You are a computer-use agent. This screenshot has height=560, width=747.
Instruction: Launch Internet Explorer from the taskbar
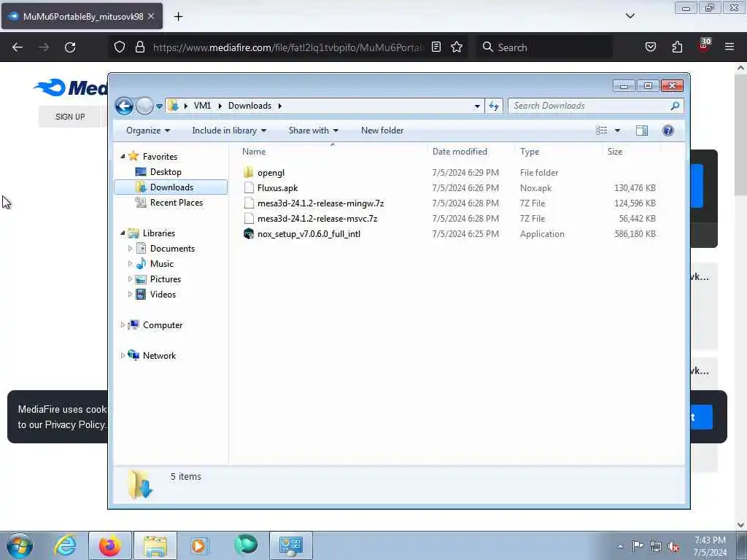click(65, 545)
